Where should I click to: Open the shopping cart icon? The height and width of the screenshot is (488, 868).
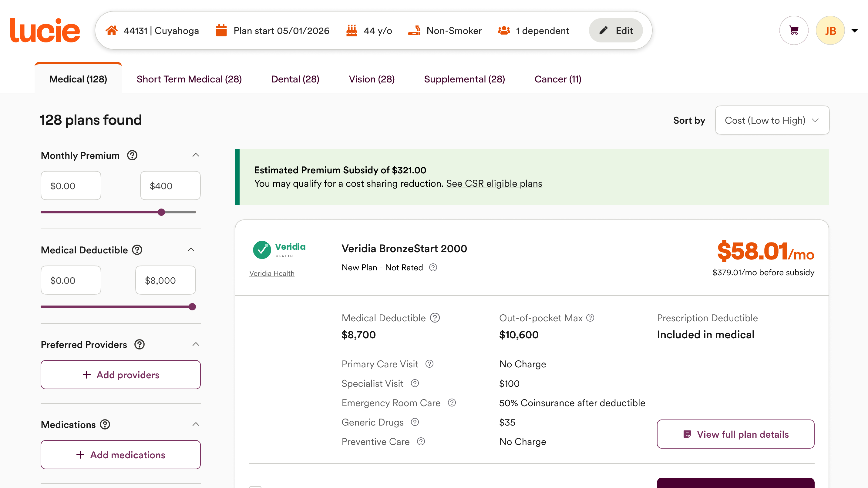[x=793, y=30]
